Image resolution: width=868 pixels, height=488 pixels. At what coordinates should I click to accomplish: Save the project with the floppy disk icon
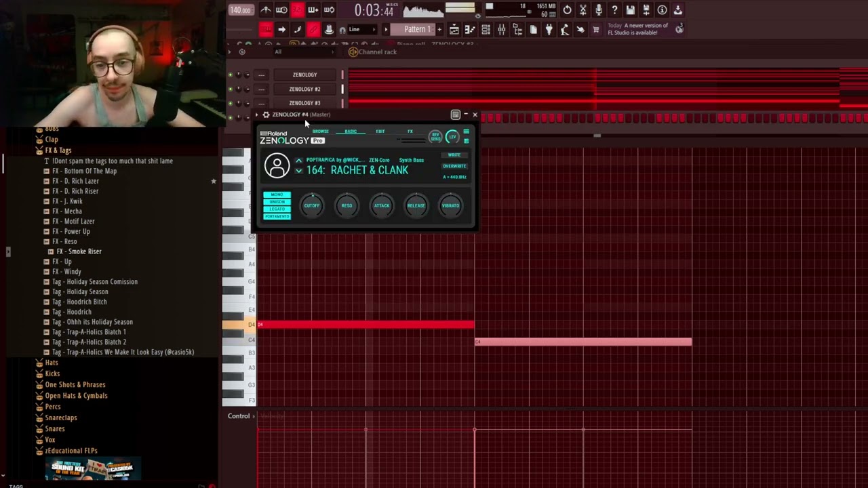click(630, 9)
